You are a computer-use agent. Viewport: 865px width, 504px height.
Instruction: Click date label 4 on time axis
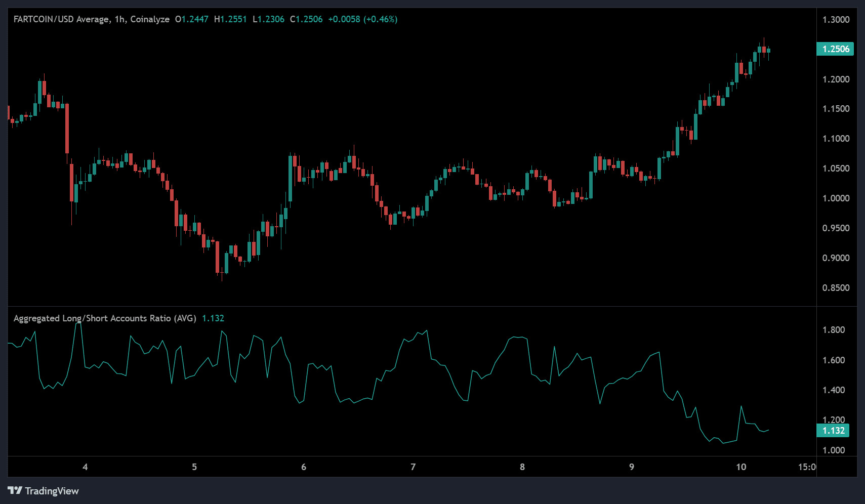tap(85, 467)
